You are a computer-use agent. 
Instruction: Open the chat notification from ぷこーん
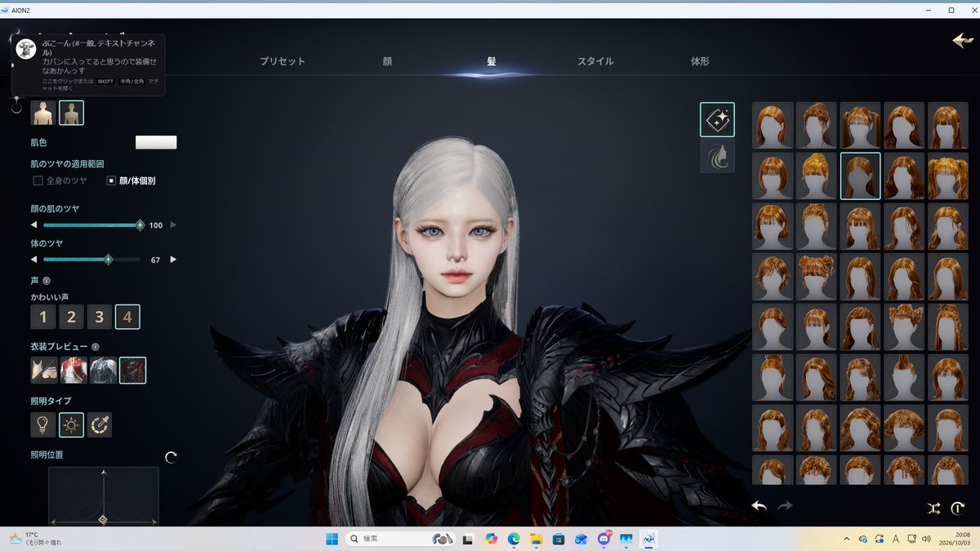(88, 65)
